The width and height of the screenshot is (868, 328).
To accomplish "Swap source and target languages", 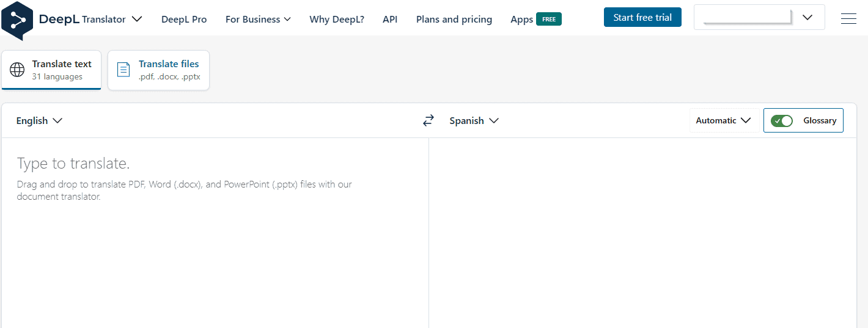I will (428, 120).
